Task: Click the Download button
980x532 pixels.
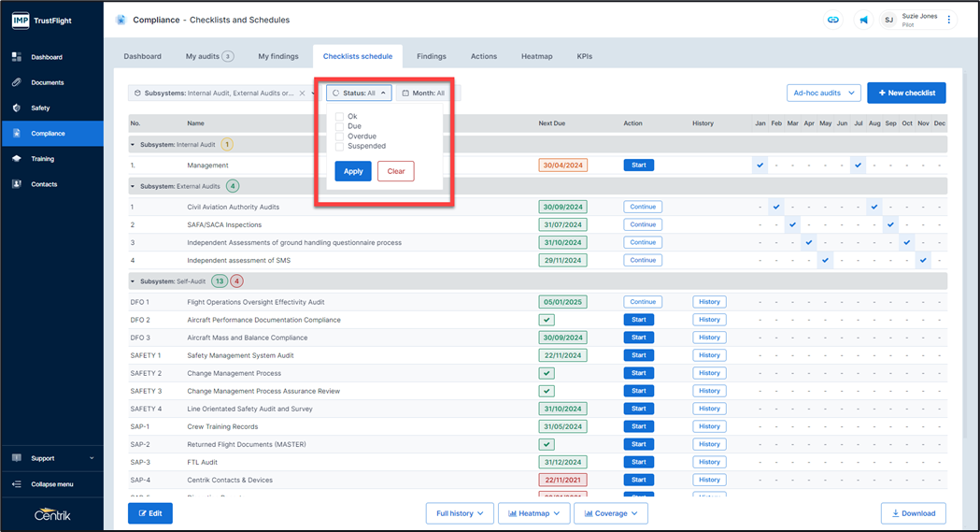Action: [913, 513]
